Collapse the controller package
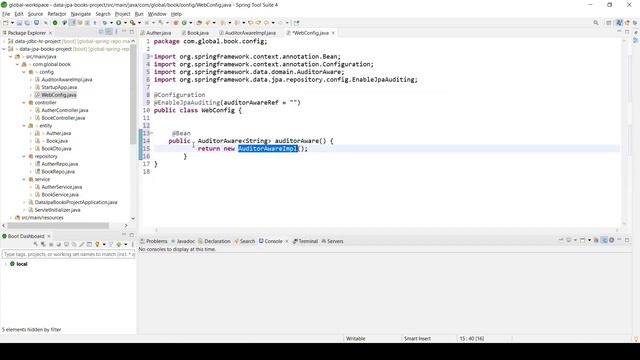The height and width of the screenshot is (360, 640). (x=24, y=102)
